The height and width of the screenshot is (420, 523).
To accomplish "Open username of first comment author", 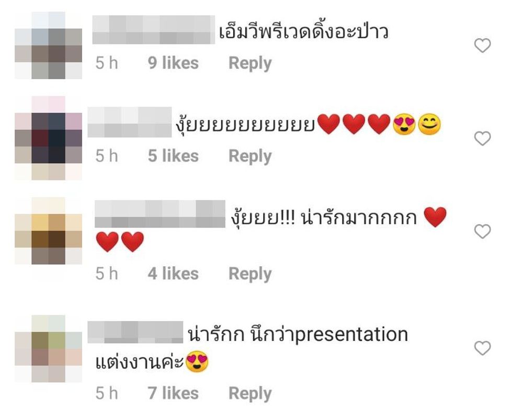I will [x=153, y=30].
